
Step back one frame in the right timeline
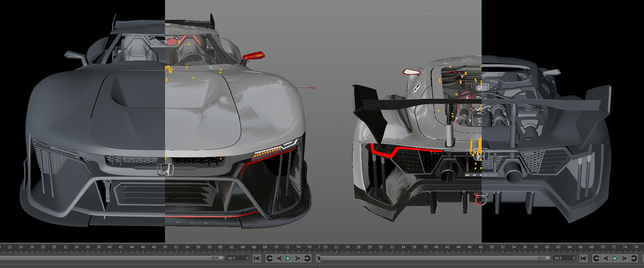coord(606,257)
